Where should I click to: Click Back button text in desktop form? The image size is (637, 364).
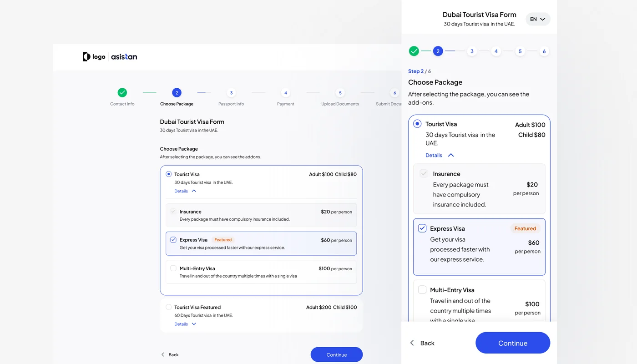click(x=173, y=354)
